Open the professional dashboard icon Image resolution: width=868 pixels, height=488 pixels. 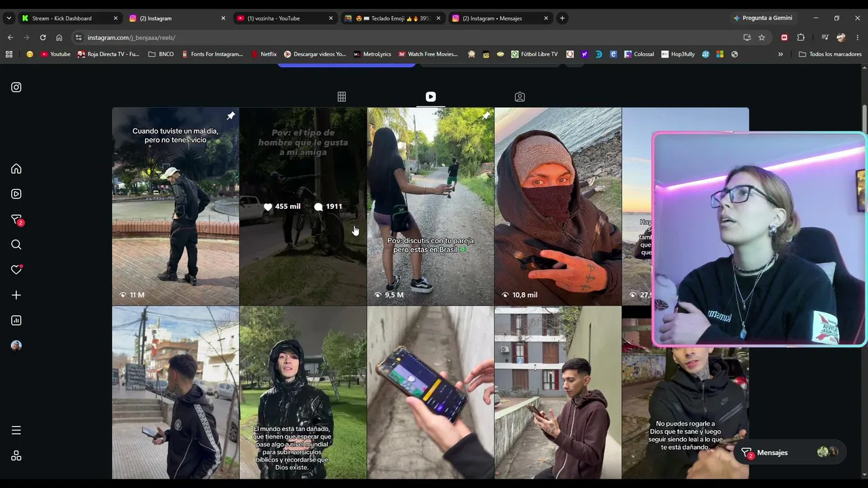[16, 321]
